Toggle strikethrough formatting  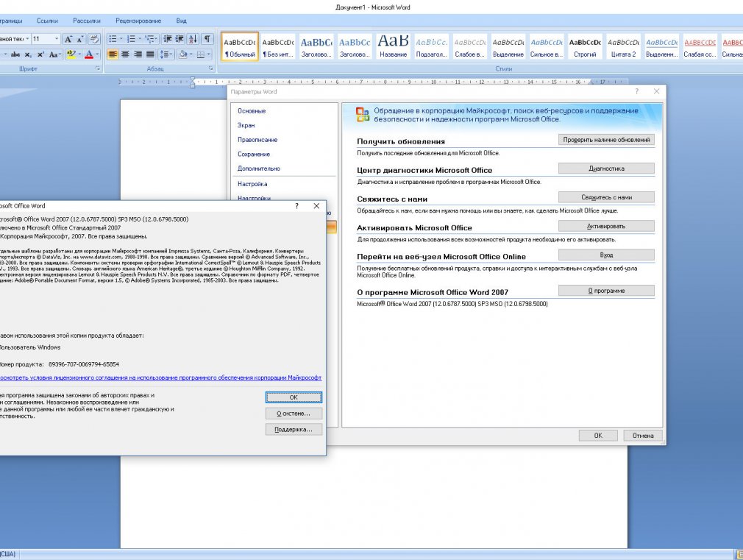pos(15,54)
